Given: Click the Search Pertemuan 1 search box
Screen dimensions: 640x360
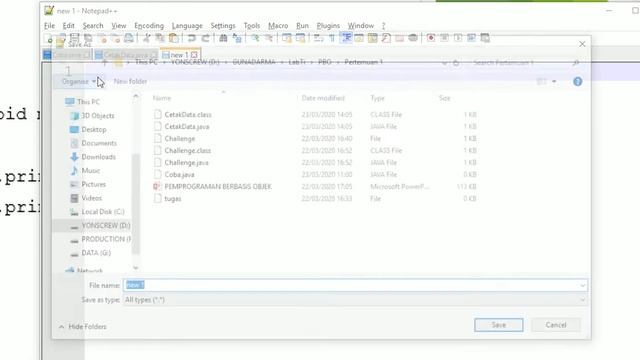Looking at the screenshot, I should coord(525,63).
